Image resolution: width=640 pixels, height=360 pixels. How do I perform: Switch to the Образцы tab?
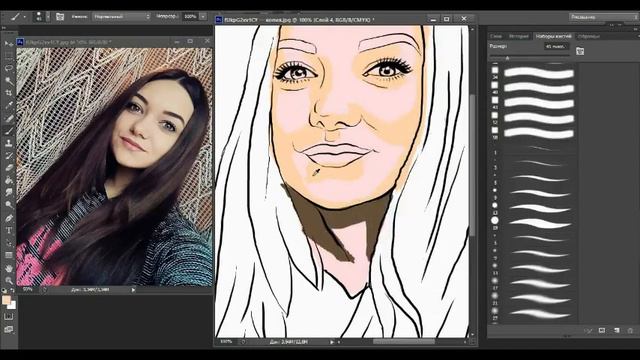point(588,36)
